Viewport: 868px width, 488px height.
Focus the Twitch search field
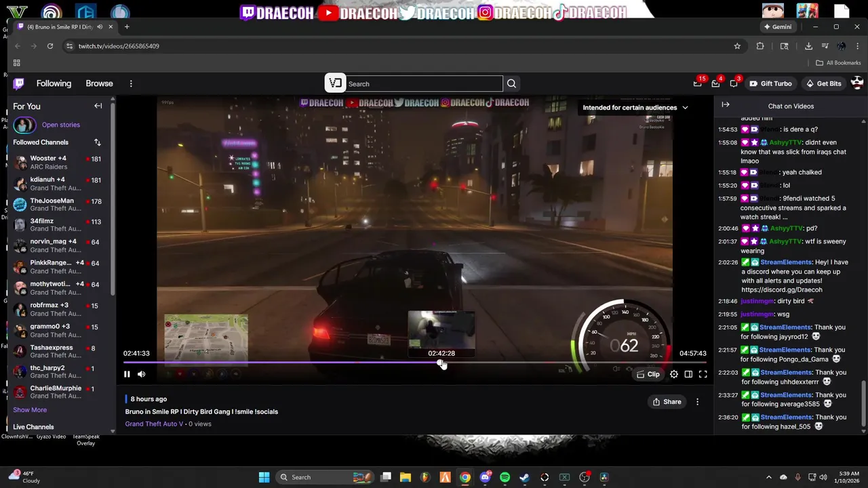[x=425, y=84]
